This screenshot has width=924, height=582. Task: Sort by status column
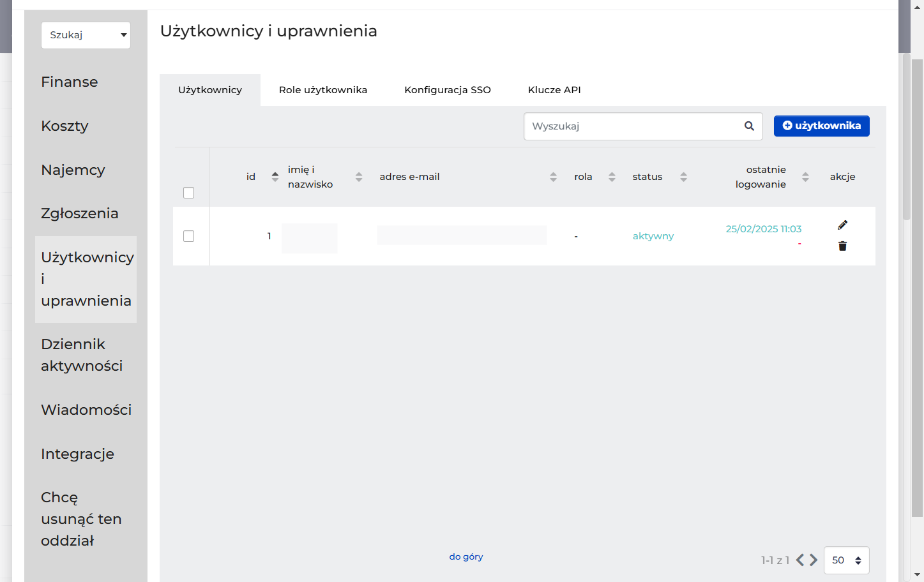[x=683, y=177]
